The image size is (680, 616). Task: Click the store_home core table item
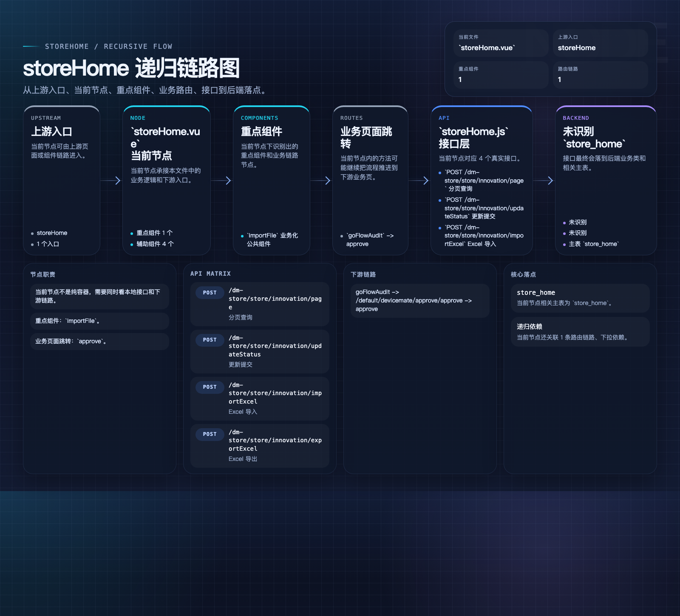(x=580, y=298)
